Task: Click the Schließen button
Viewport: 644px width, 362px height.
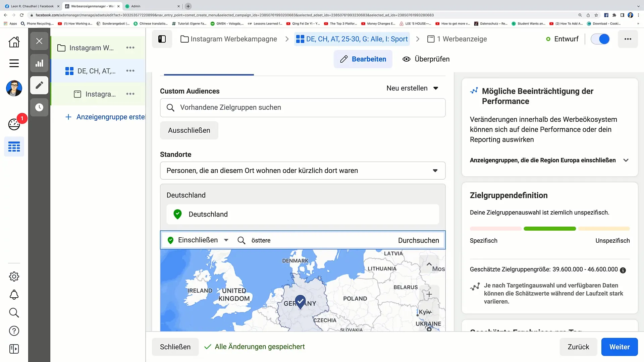Action: (x=175, y=347)
